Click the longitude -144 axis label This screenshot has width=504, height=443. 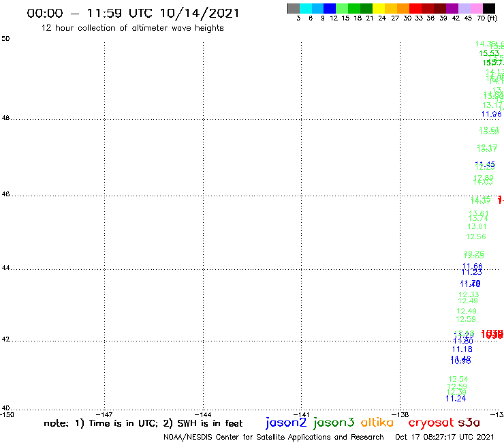(x=203, y=414)
